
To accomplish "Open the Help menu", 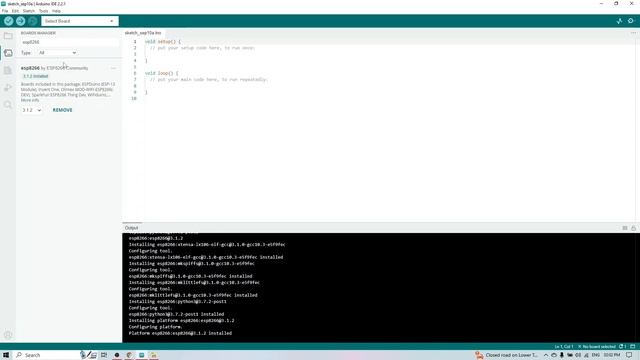I will (x=56, y=11).
